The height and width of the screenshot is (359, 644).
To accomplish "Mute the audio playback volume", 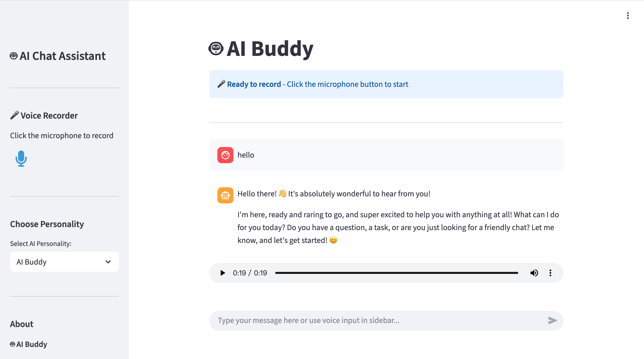I will (534, 273).
